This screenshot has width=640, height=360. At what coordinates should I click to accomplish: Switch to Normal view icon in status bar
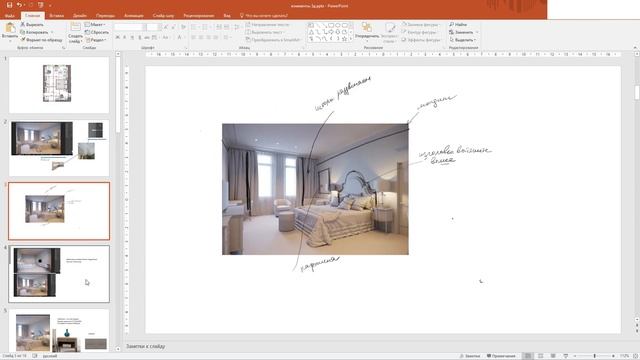coord(528,356)
